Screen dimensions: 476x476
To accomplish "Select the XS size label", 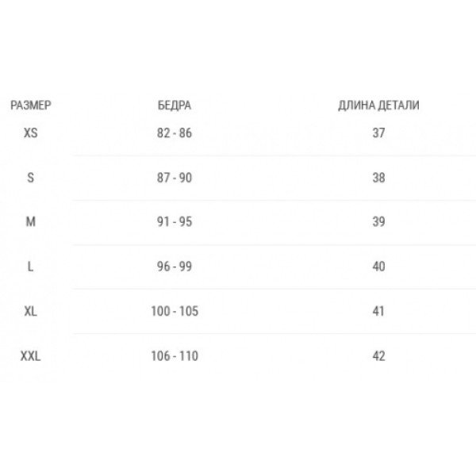I will click(31, 133).
